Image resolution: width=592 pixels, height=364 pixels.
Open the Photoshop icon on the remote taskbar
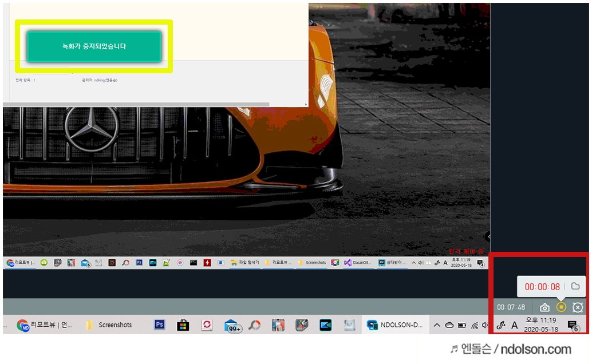[x=139, y=263]
